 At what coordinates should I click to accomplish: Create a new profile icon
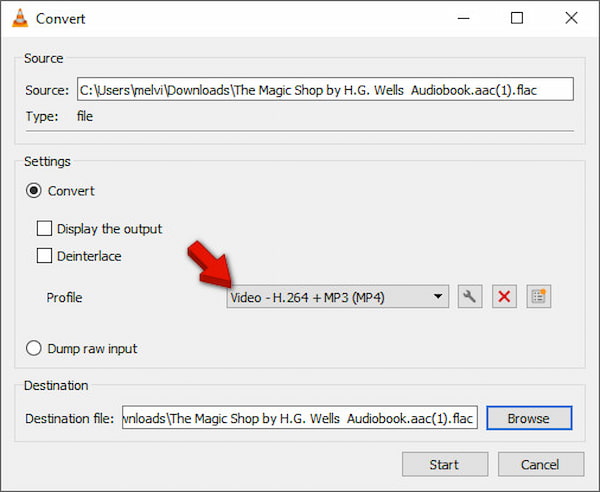pos(539,297)
